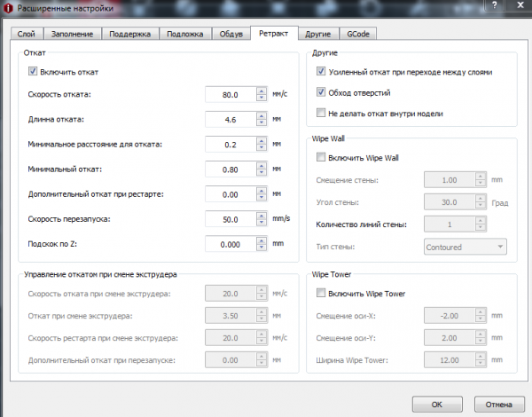Enable the Включить Wipe Tower checkbox
Image resolution: width=532 pixels, height=417 pixels.
click(321, 293)
